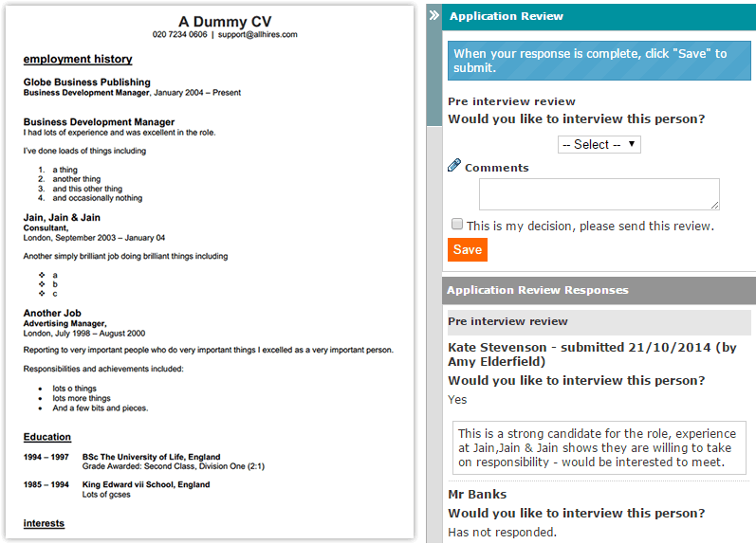Click inside the Comments text box
The image size is (756, 544).
(598, 194)
